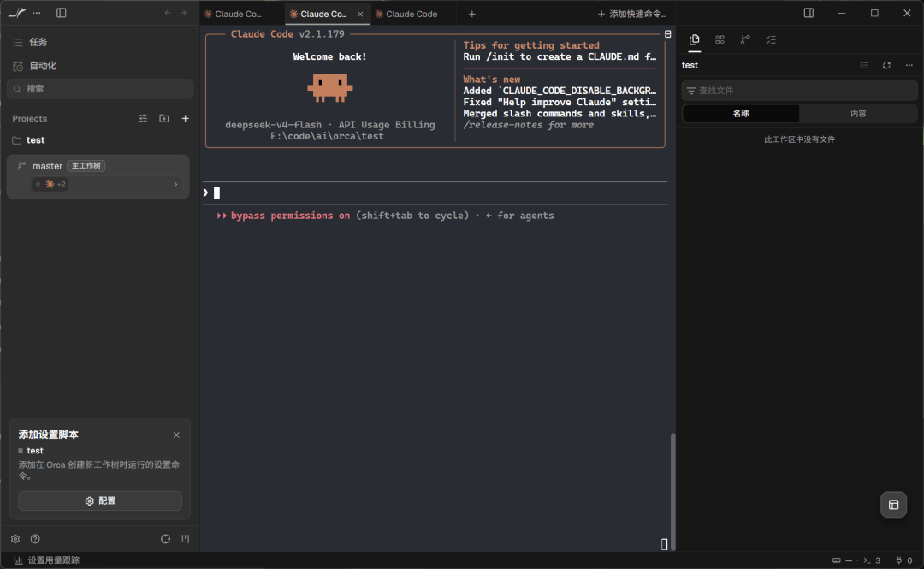Open the grid view panel icon

(720, 39)
